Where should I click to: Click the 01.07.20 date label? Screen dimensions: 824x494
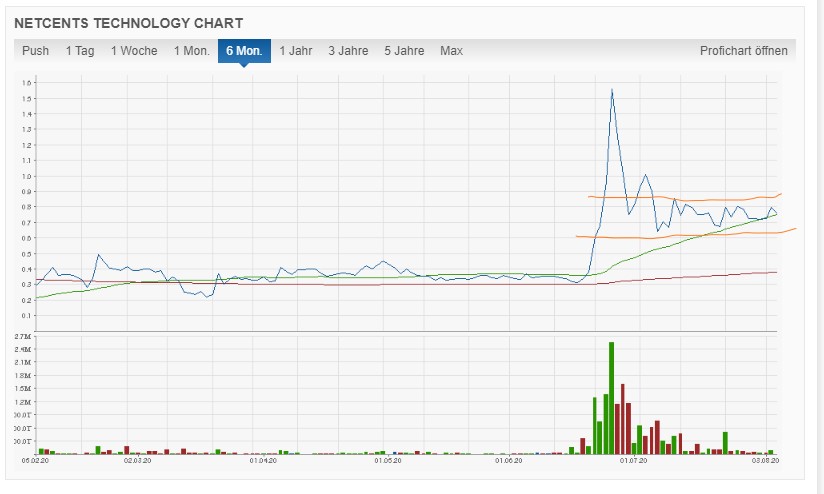(633, 460)
